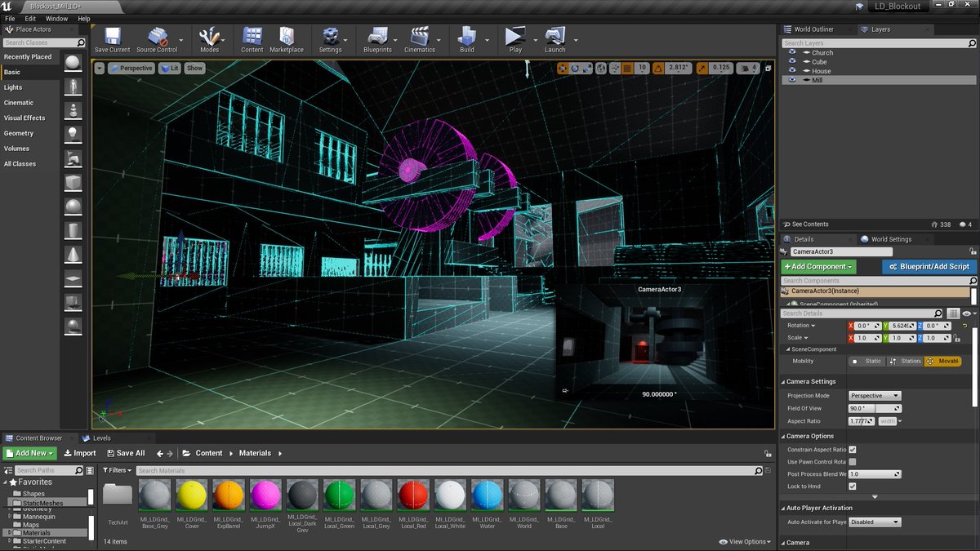
Task: Click the Save Current toolbar icon
Action: (x=112, y=39)
